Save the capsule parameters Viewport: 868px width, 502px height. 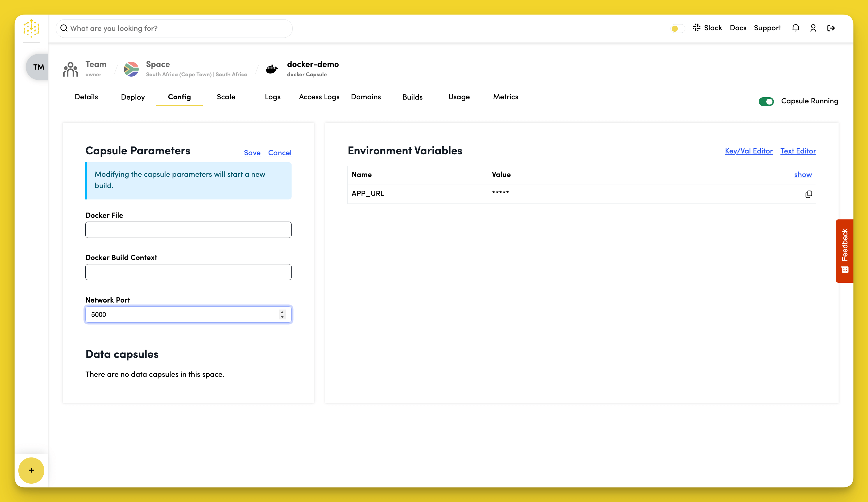[x=252, y=153]
